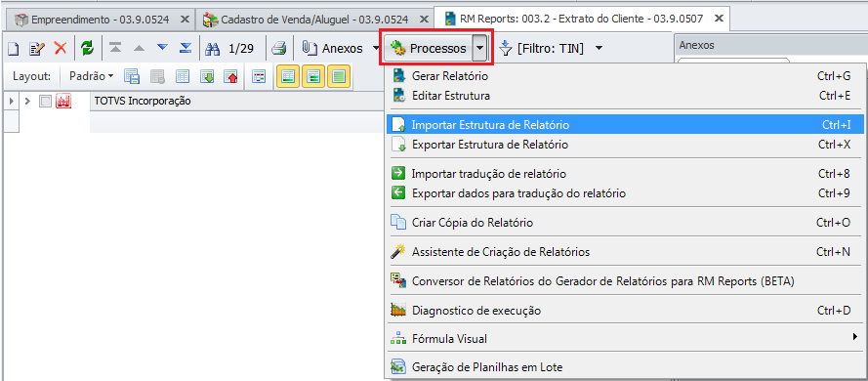The width and height of the screenshot is (868, 381).
Task: Click the save layout grid icon
Action: click(132, 76)
